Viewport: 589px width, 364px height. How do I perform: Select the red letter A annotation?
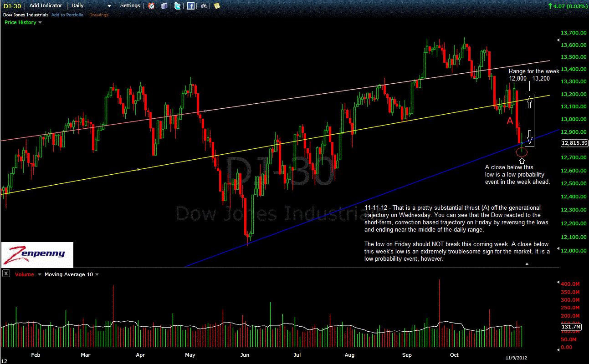(510, 121)
